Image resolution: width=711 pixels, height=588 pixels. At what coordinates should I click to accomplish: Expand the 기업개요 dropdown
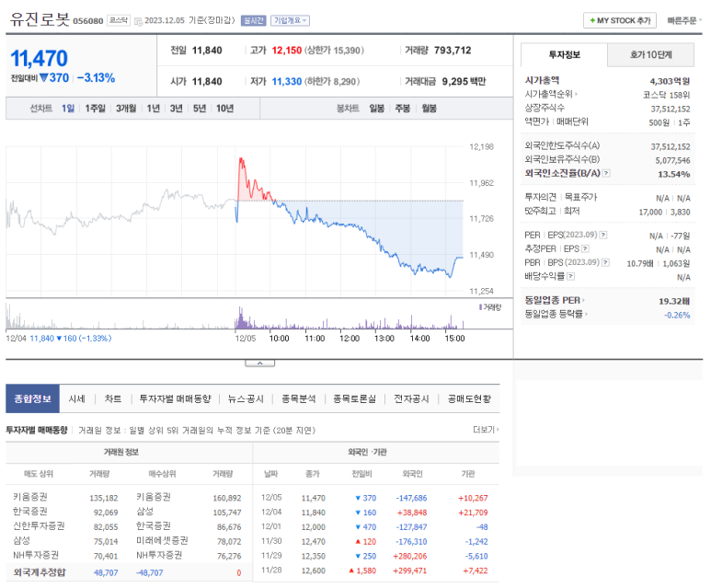(291, 20)
